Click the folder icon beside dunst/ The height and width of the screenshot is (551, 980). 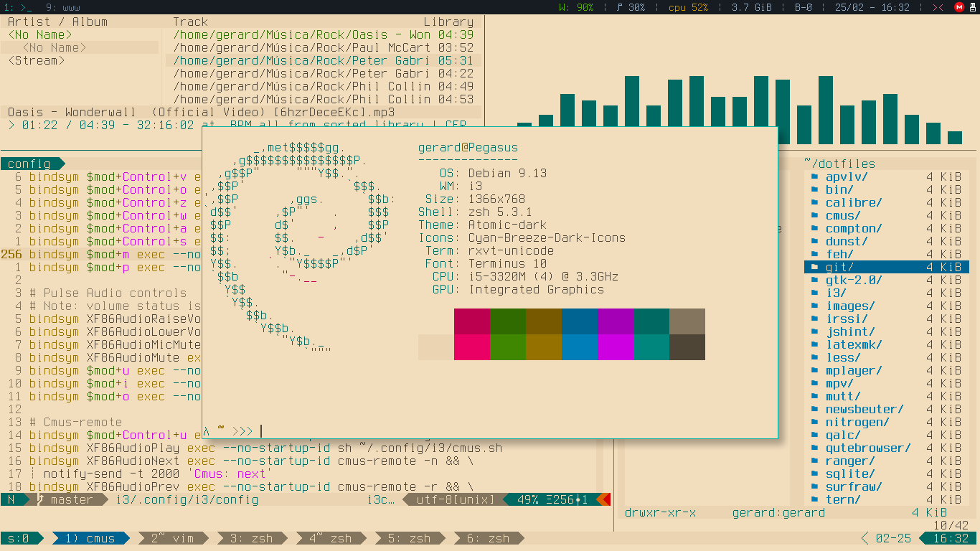[x=814, y=241]
